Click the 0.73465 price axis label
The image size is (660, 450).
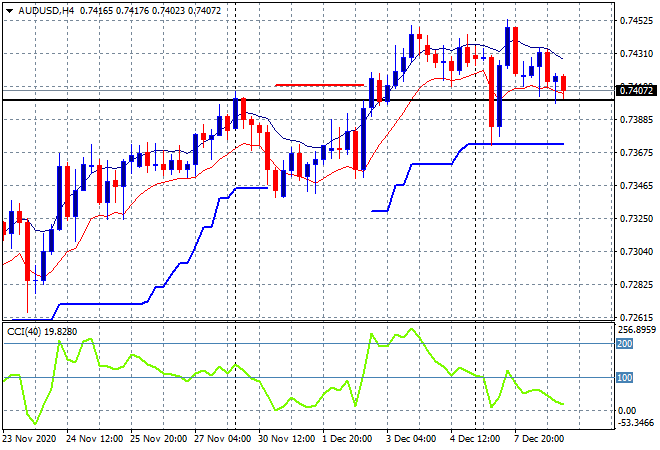tap(636, 185)
